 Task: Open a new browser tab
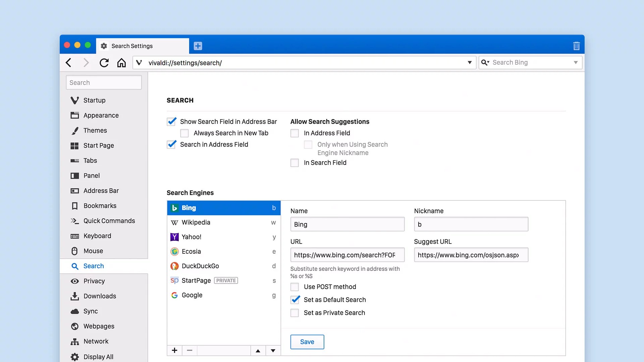[198, 46]
